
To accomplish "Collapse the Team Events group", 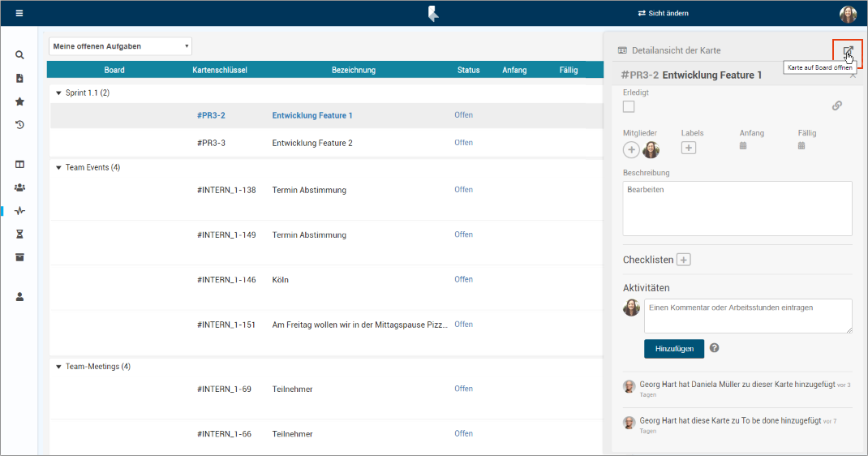I will pyautogui.click(x=58, y=168).
